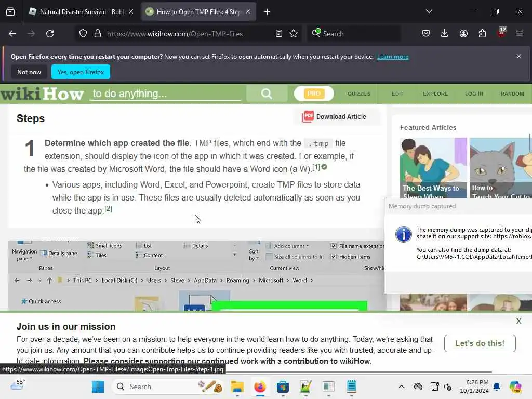Close the How to Open TMP Files tab
The height and width of the screenshot is (399, 532).
248,11
